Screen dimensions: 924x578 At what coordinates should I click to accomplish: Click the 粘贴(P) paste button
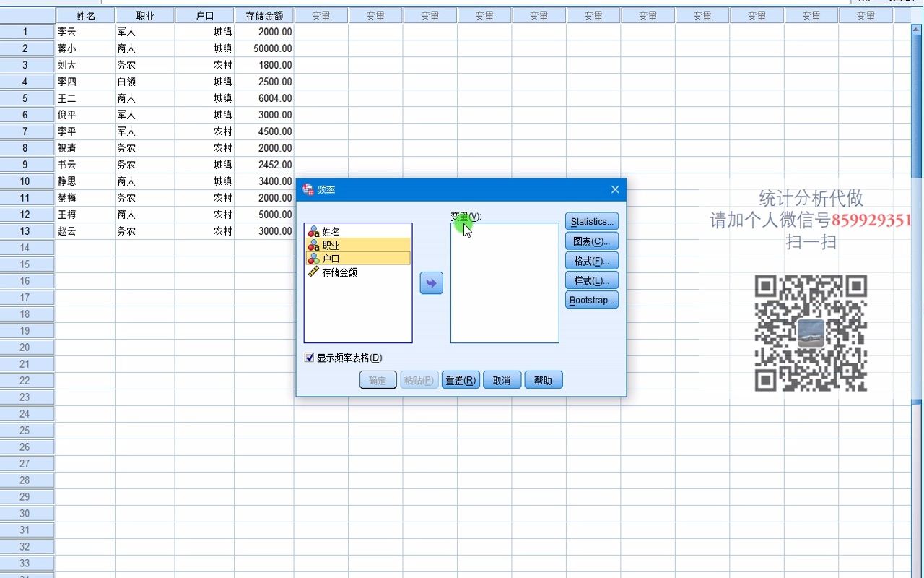coord(419,380)
